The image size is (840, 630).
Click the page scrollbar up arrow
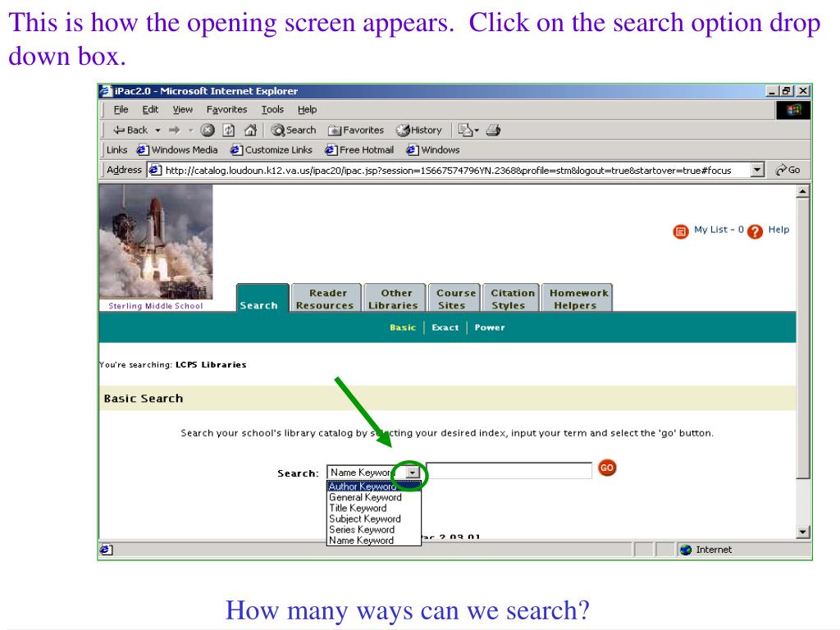802,191
